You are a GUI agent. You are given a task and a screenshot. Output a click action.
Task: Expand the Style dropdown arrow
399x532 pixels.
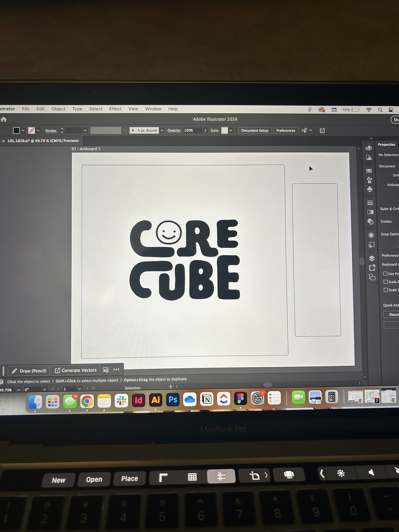[231, 130]
